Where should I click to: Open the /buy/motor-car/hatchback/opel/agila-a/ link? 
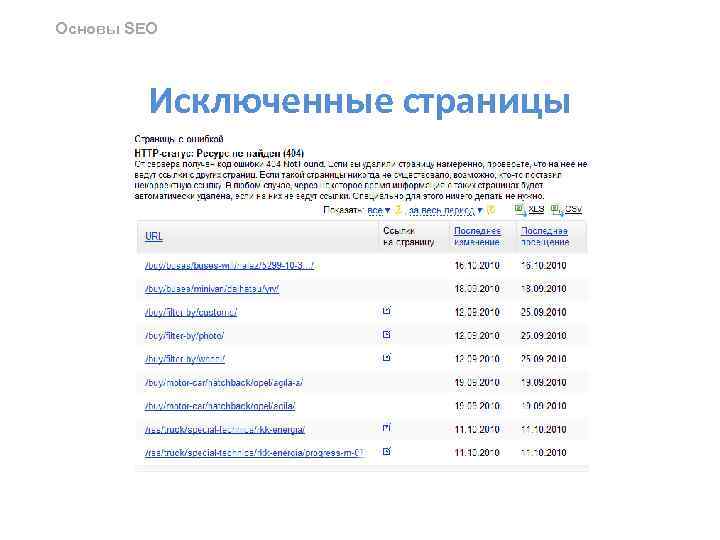(224, 382)
